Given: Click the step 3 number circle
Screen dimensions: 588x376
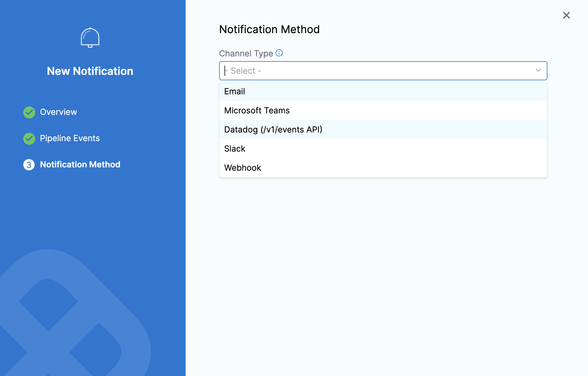Looking at the screenshot, I should tap(29, 165).
